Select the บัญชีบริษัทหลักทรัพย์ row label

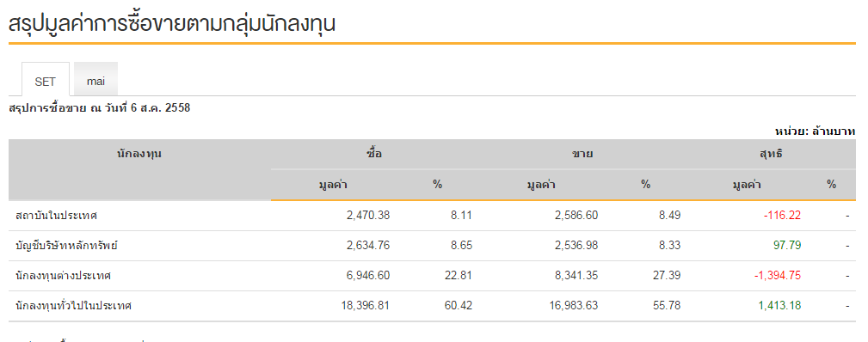67,246
